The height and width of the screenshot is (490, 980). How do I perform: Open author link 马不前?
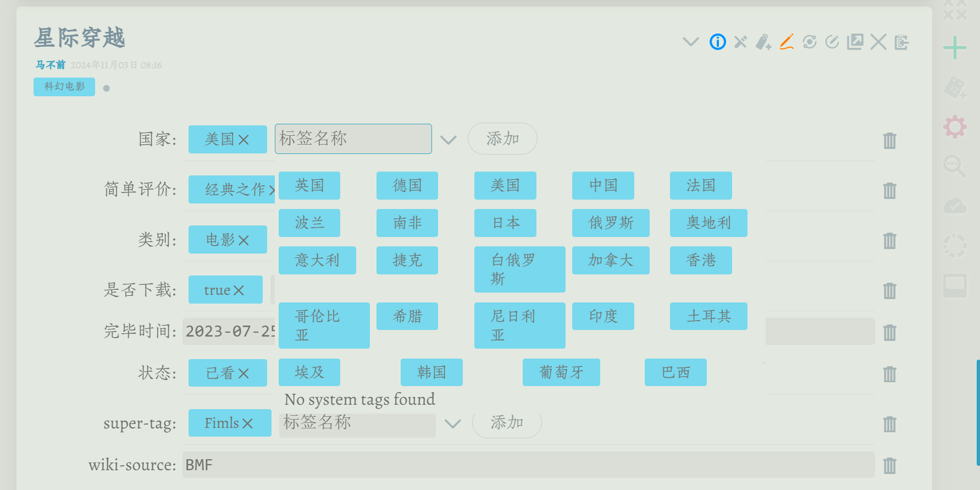click(x=51, y=65)
